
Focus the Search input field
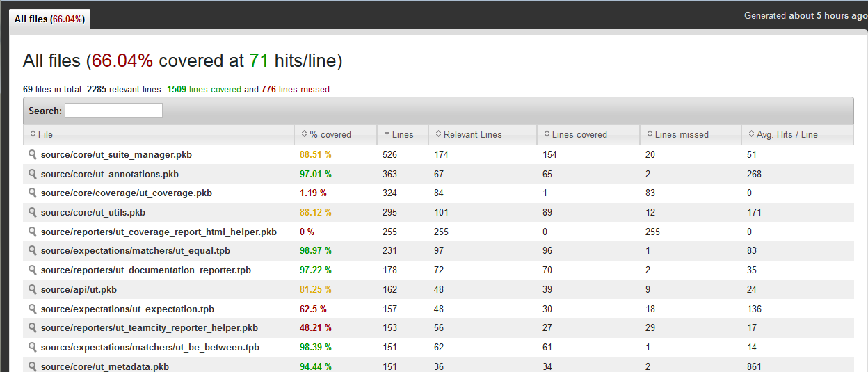tap(113, 111)
